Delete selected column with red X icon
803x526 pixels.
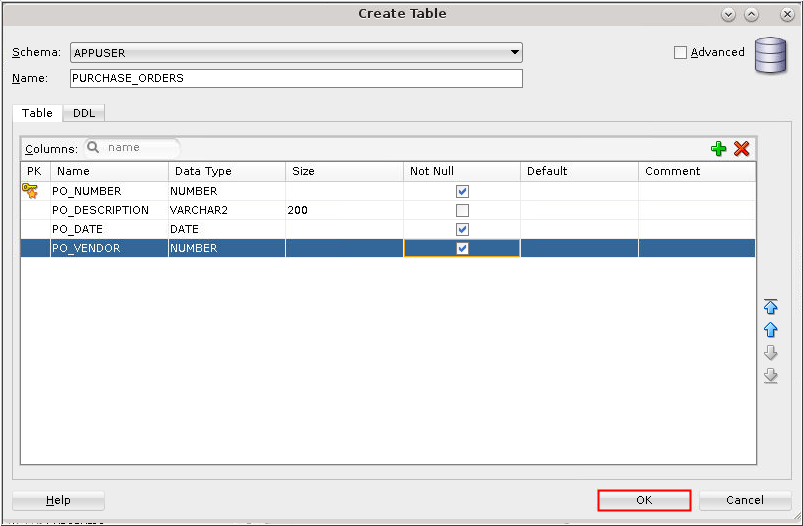pos(742,149)
